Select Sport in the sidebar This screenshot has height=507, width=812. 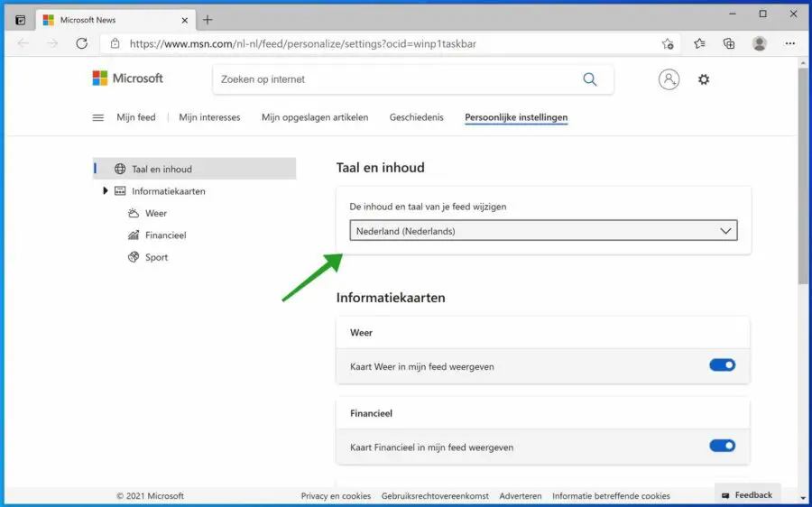pos(156,257)
